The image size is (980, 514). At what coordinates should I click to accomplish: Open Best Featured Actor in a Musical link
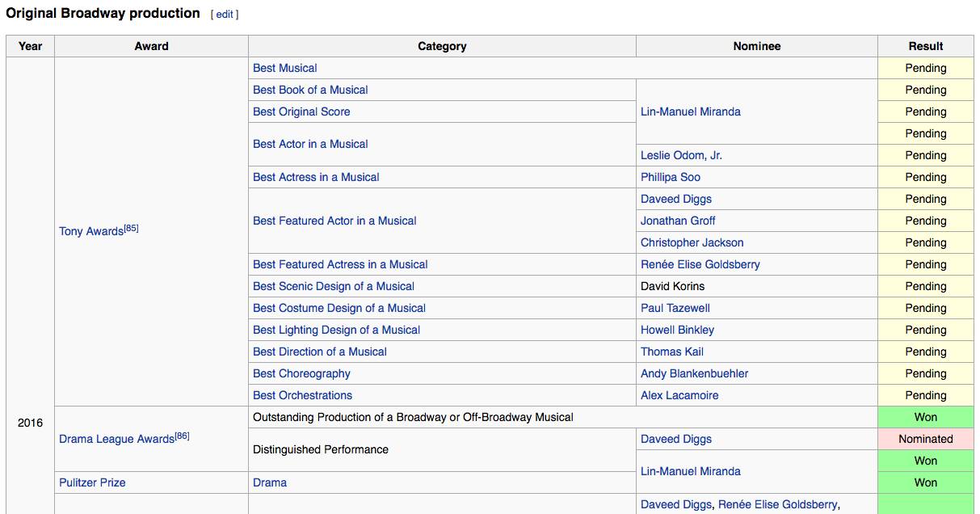pyautogui.click(x=334, y=221)
